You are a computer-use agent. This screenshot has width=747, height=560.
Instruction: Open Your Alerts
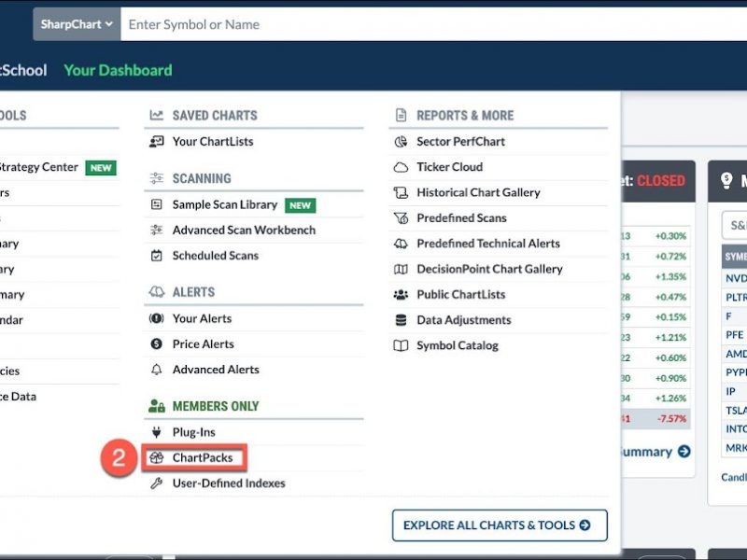(x=202, y=318)
